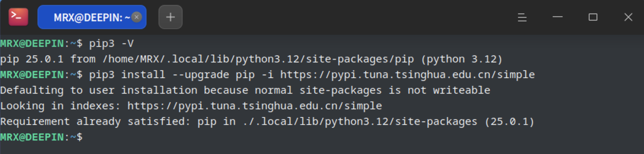Click the '(python 3.12)' text

[x=461, y=59]
